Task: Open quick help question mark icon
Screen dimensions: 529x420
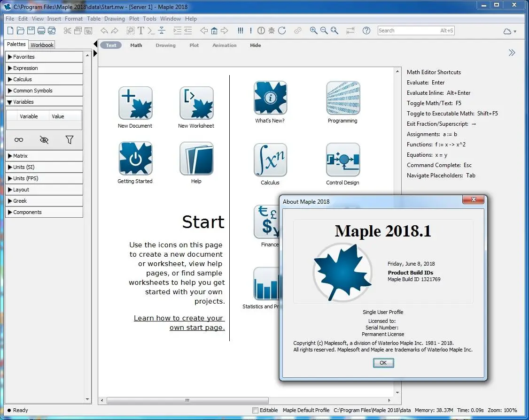Action: 366,31
